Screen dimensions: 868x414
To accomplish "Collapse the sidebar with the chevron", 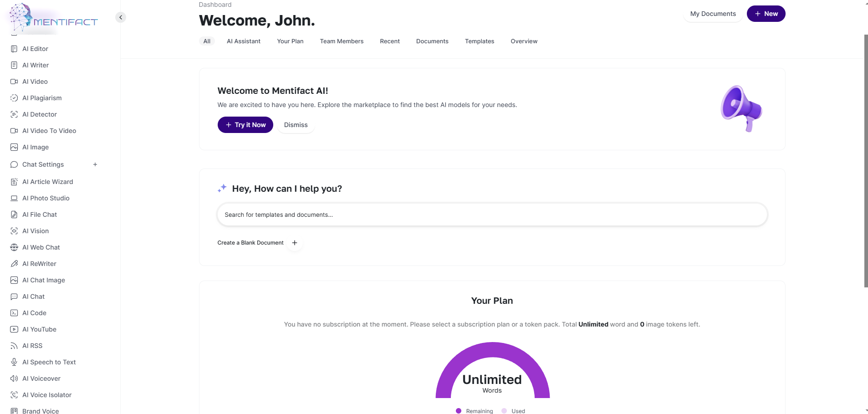I will tap(121, 17).
